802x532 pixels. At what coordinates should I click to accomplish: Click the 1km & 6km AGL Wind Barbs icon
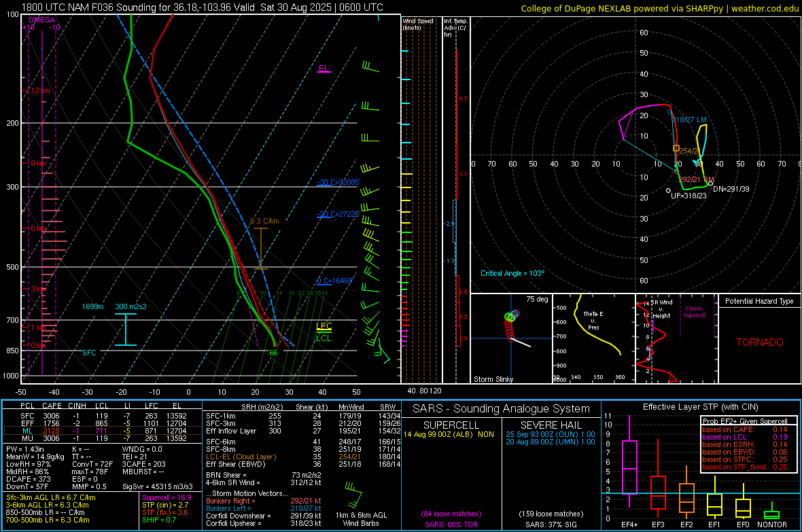click(x=353, y=493)
